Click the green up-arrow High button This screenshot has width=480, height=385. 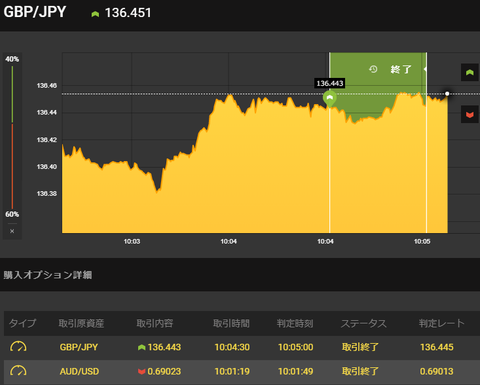pos(470,72)
